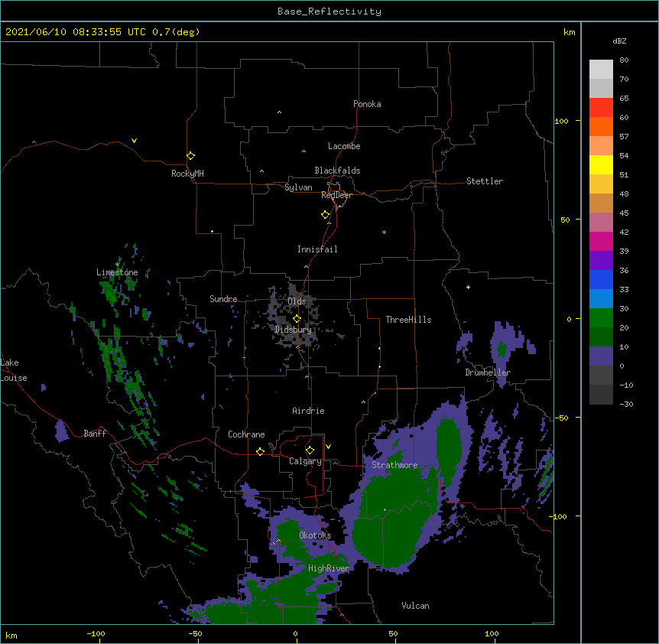Select the yellow 54 dBZ legend swatch
The width and height of the screenshot is (659, 644).
point(601,164)
